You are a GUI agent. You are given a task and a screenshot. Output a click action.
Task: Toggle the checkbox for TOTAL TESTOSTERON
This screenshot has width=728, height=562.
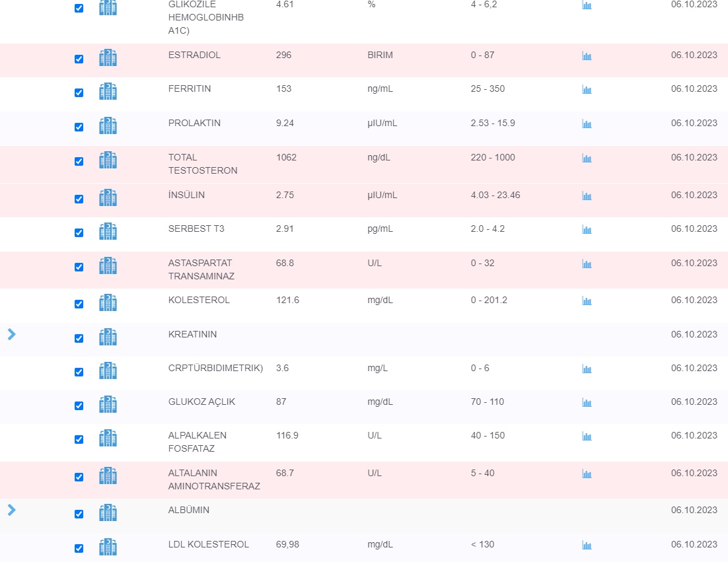click(x=79, y=162)
